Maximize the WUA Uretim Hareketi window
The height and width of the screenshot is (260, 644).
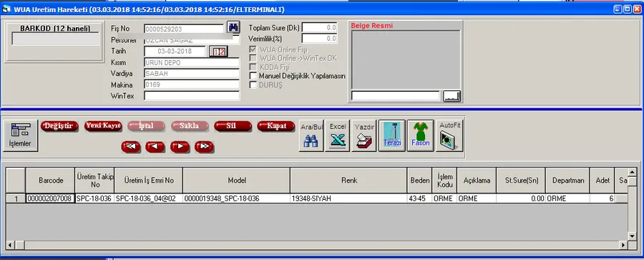[628, 9]
